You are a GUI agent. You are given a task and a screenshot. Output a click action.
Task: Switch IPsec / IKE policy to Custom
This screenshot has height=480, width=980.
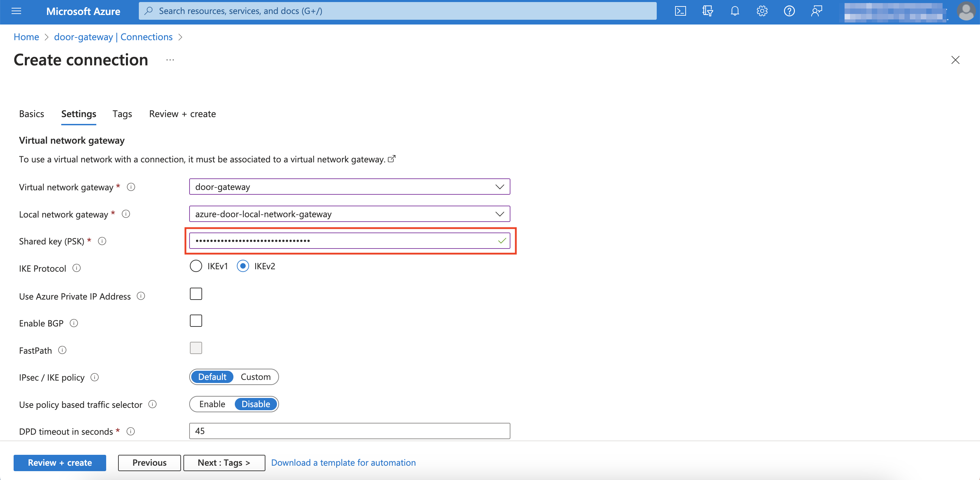[256, 377]
